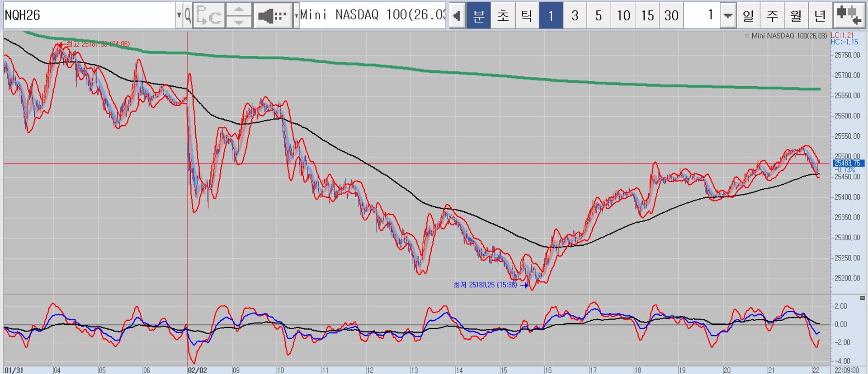Switch to minute (분) chart mode

(x=479, y=16)
